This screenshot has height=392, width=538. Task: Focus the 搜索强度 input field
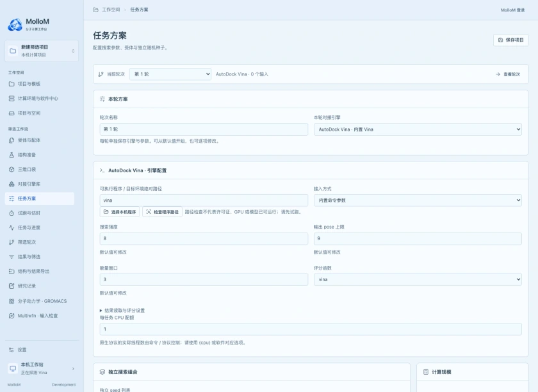point(204,238)
